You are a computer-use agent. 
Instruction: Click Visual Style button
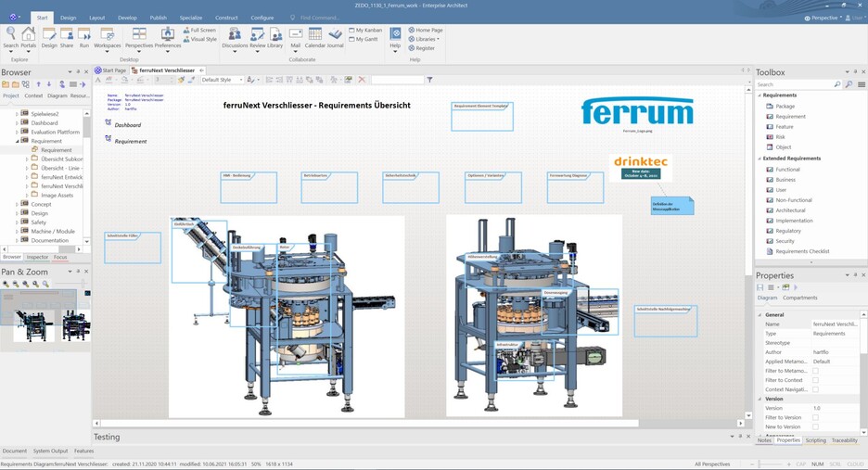point(199,39)
